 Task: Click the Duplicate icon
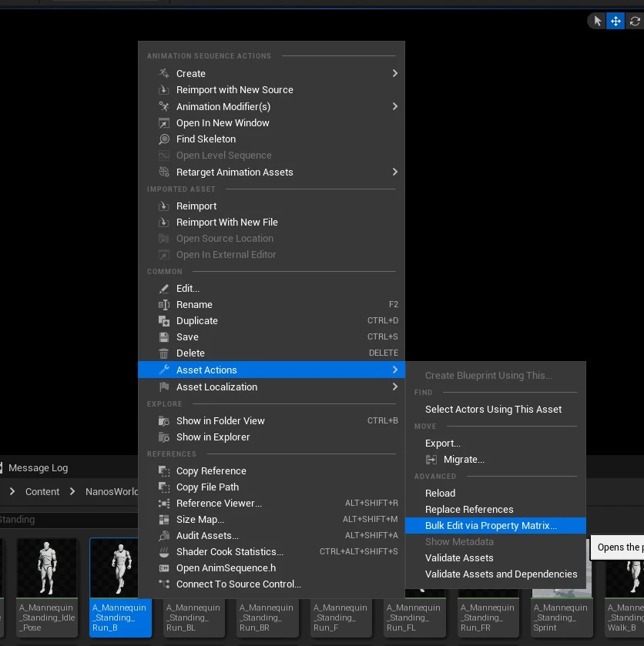(x=164, y=321)
